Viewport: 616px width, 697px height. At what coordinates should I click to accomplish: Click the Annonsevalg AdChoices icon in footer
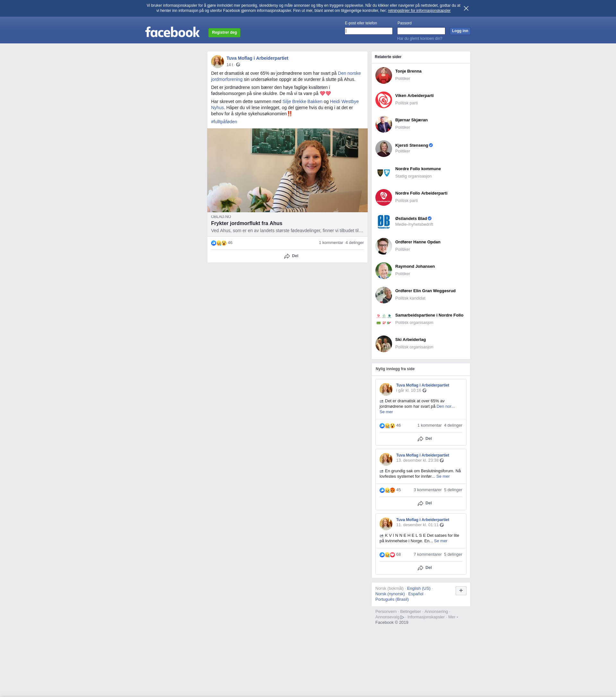pos(402,617)
